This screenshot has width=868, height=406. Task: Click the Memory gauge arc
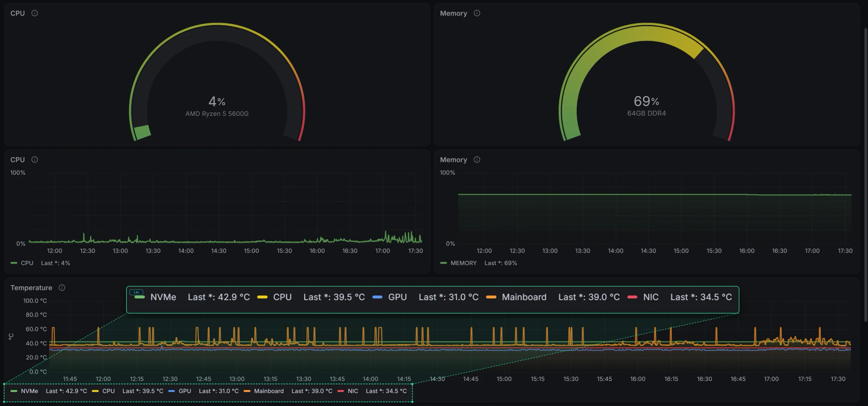[x=647, y=34]
